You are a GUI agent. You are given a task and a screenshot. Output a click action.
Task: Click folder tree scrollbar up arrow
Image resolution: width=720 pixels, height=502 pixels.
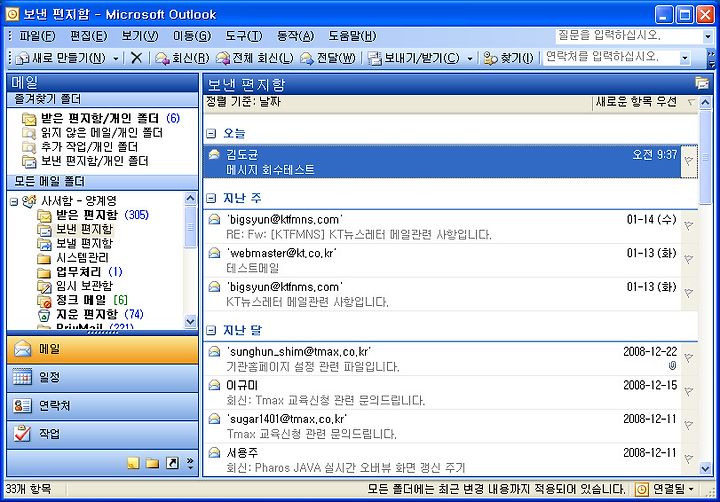[x=190, y=198]
